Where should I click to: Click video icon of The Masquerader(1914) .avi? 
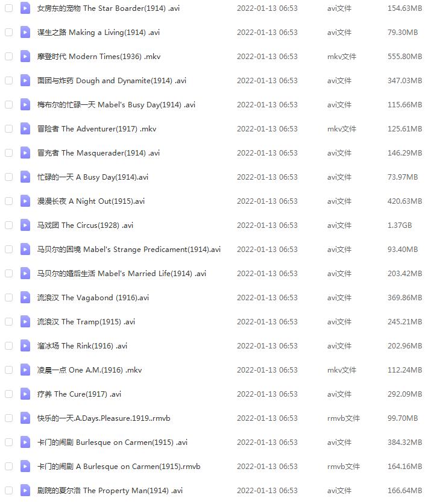[x=25, y=153]
